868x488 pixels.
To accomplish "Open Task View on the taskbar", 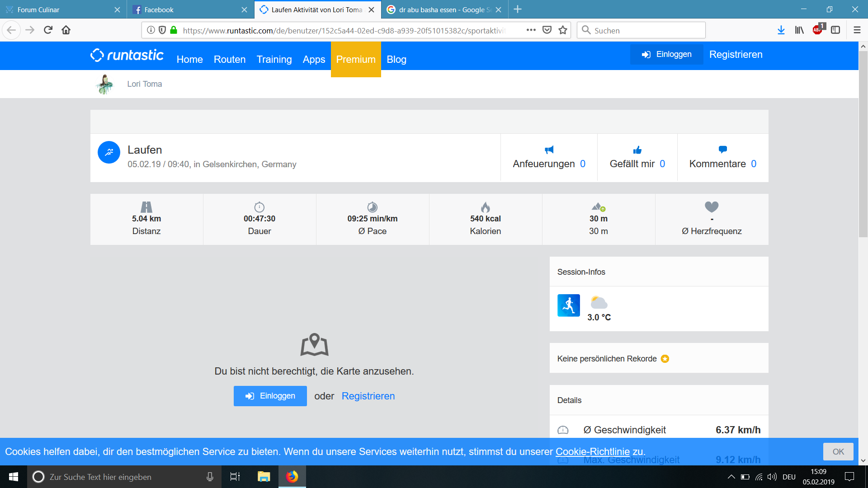I will point(235,477).
